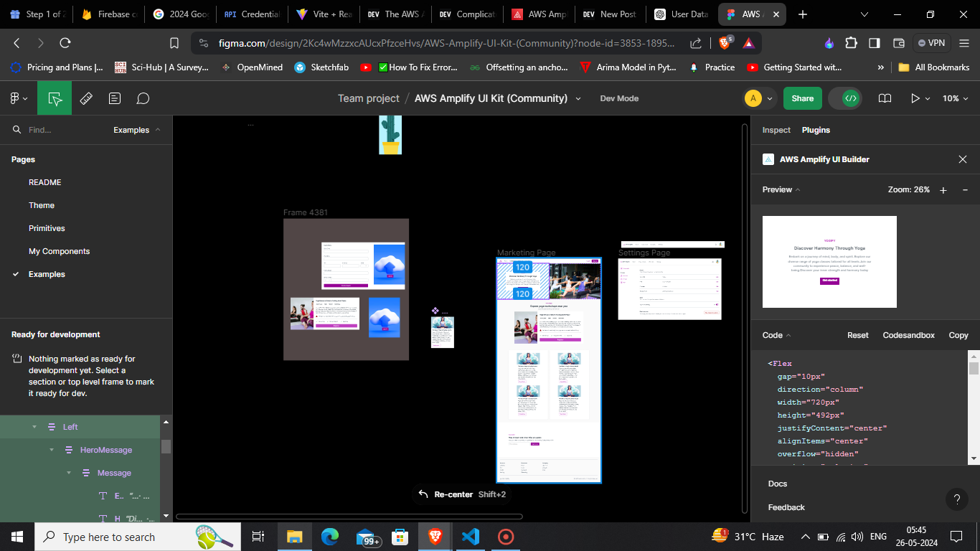The height and width of the screenshot is (551, 980).
Task: Open Visual Studio Code from taskbar
Action: point(471,537)
